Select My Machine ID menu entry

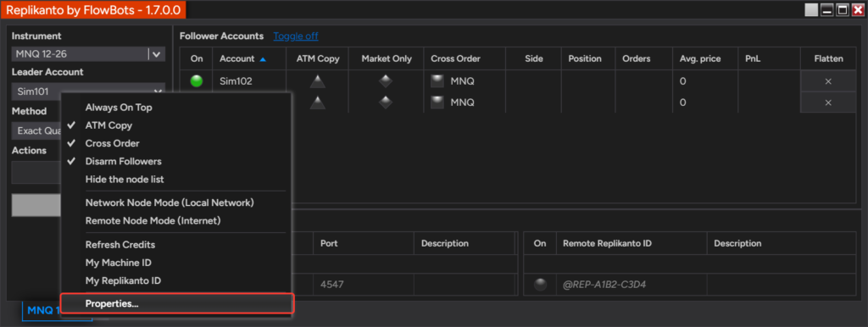coord(176,263)
